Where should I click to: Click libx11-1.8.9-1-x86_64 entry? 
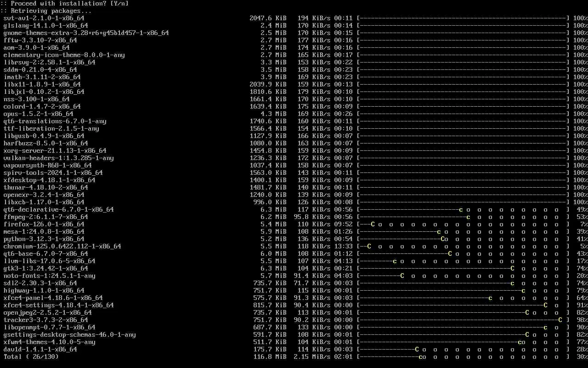click(42, 85)
